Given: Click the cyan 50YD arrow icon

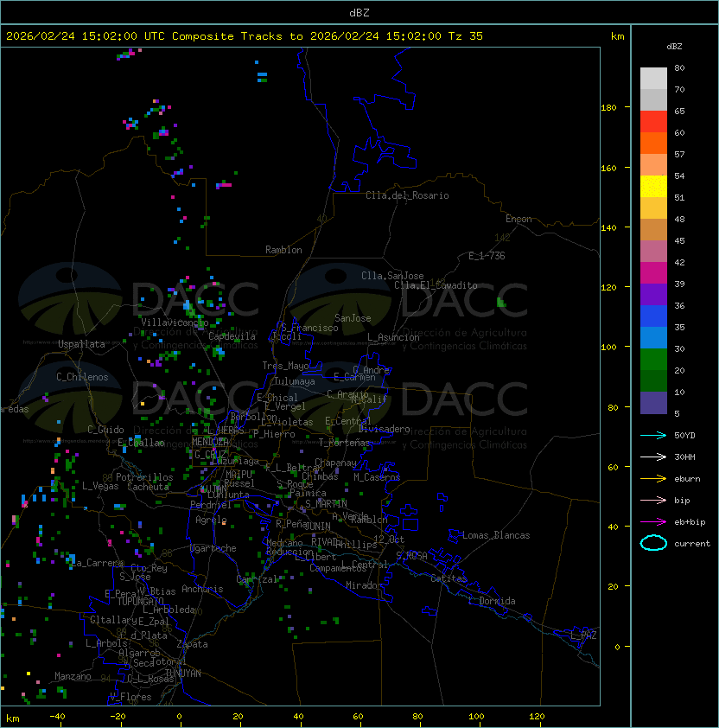Looking at the screenshot, I should tap(653, 435).
